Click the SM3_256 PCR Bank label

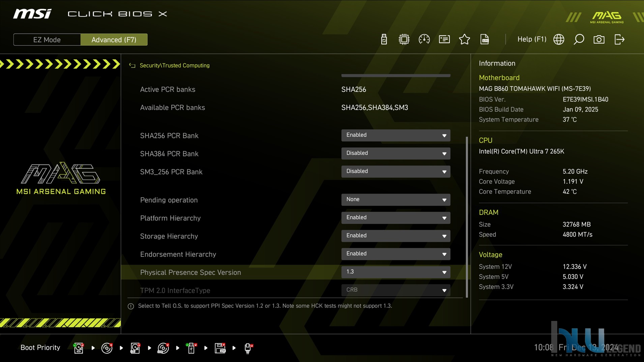click(171, 172)
